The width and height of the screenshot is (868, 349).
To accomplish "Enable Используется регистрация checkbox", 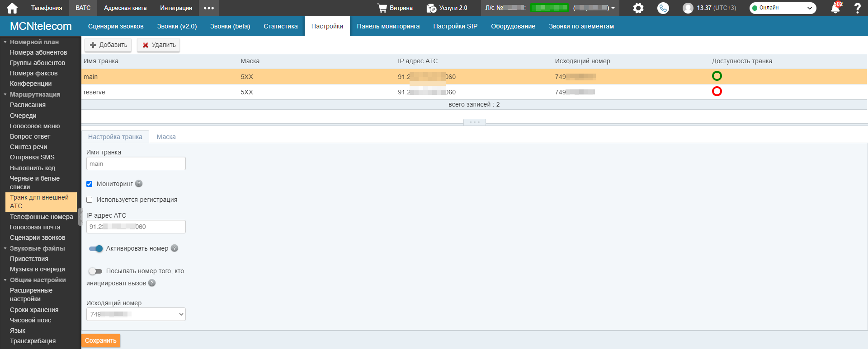I will (x=90, y=200).
